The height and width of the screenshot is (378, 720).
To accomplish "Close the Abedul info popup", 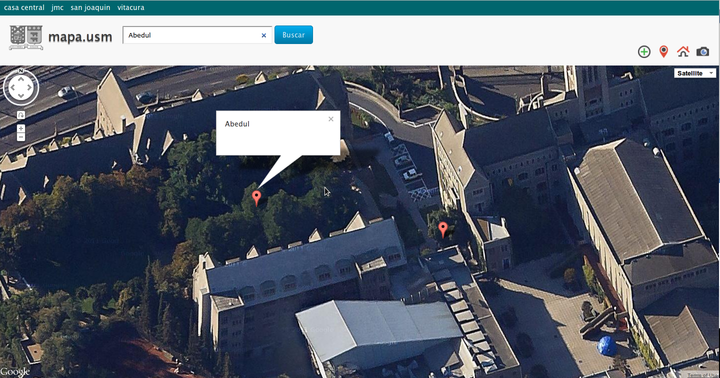I will (331, 119).
